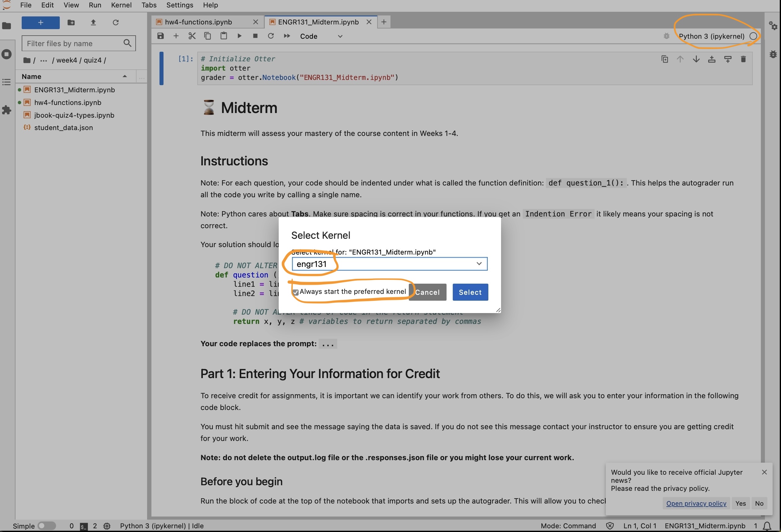The height and width of the screenshot is (532, 781).
Task: Upload files with the upload arrow icon
Action: point(94,23)
